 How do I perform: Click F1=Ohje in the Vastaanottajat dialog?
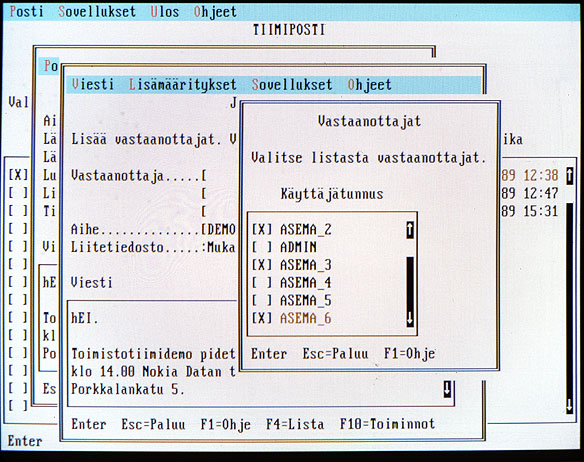tap(410, 354)
